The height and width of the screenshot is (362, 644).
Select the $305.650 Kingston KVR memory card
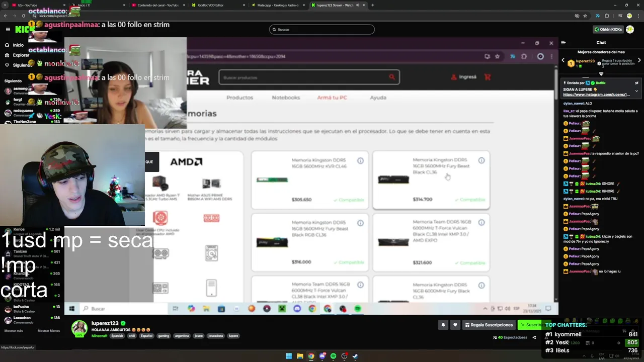[x=310, y=179]
